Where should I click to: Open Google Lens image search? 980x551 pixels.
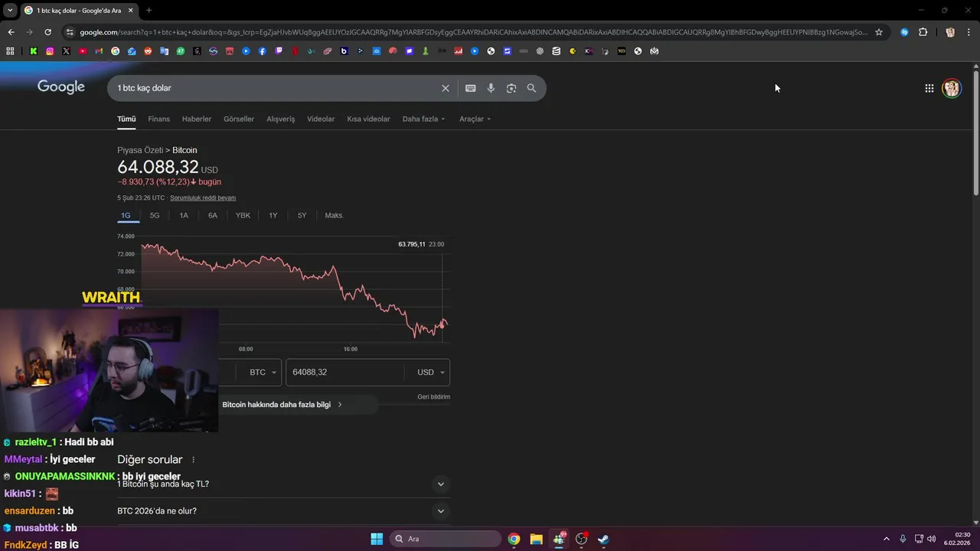tap(511, 88)
